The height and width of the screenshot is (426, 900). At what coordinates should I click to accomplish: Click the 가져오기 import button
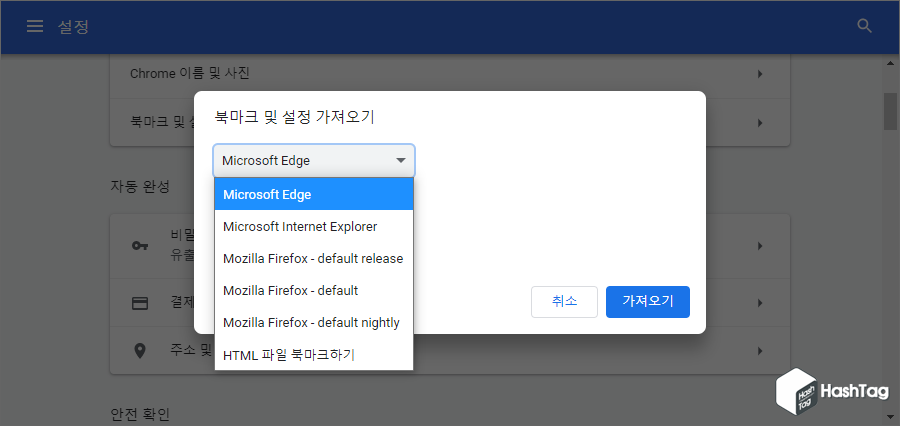647,301
